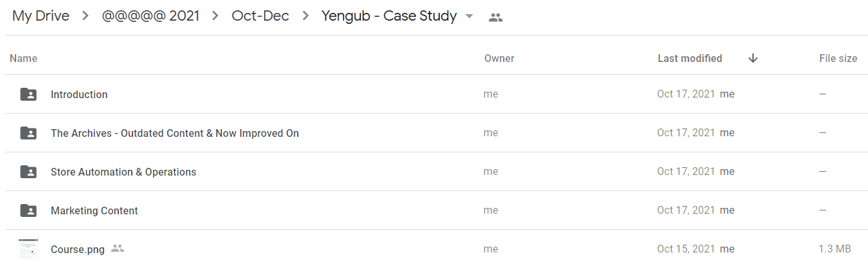Click the Marketing Content folder icon

tap(28, 210)
